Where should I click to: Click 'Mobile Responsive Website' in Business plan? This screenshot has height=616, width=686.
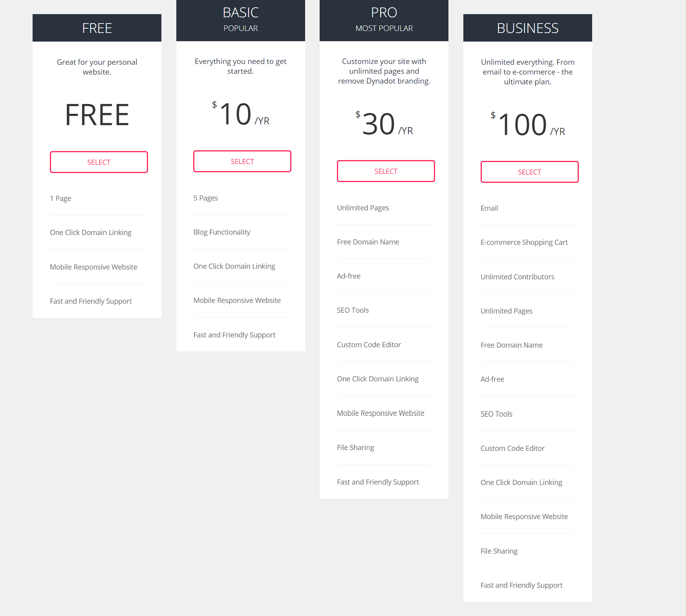(524, 516)
